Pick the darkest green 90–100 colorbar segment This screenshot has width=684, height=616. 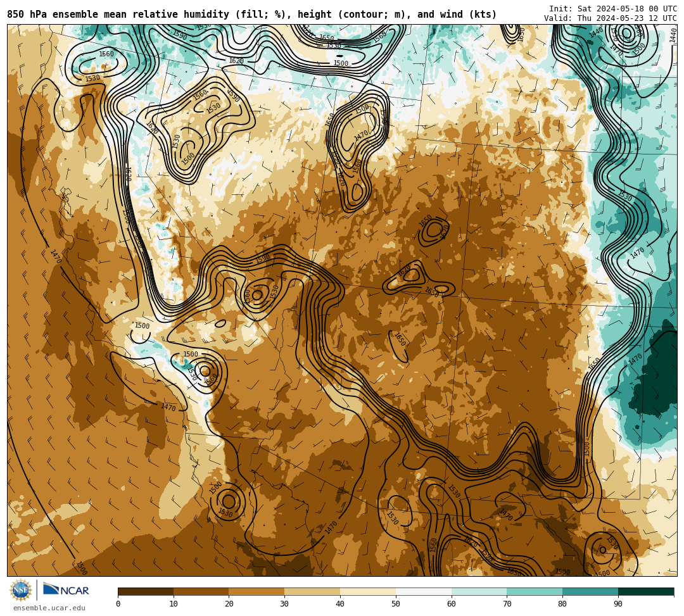(646, 591)
